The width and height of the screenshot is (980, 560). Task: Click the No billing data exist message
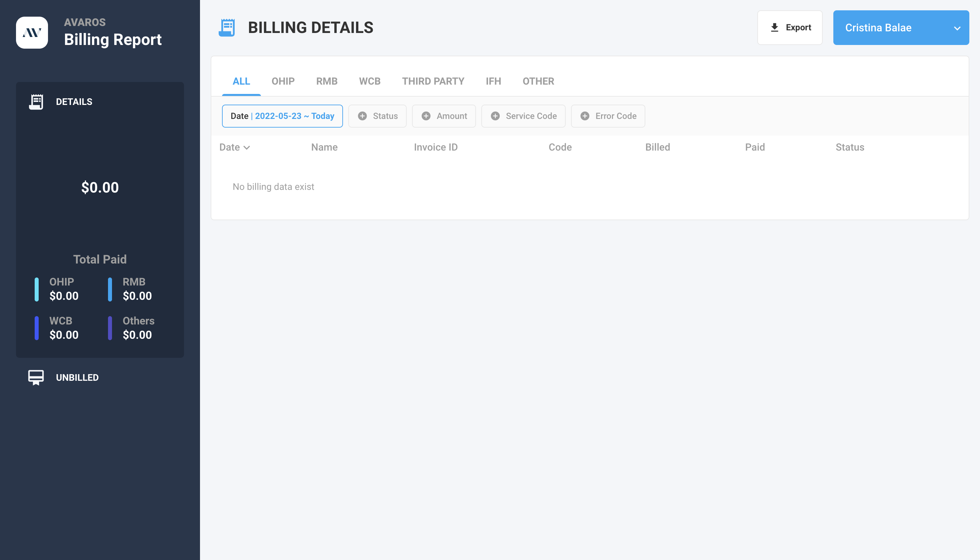[x=273, y=187]
